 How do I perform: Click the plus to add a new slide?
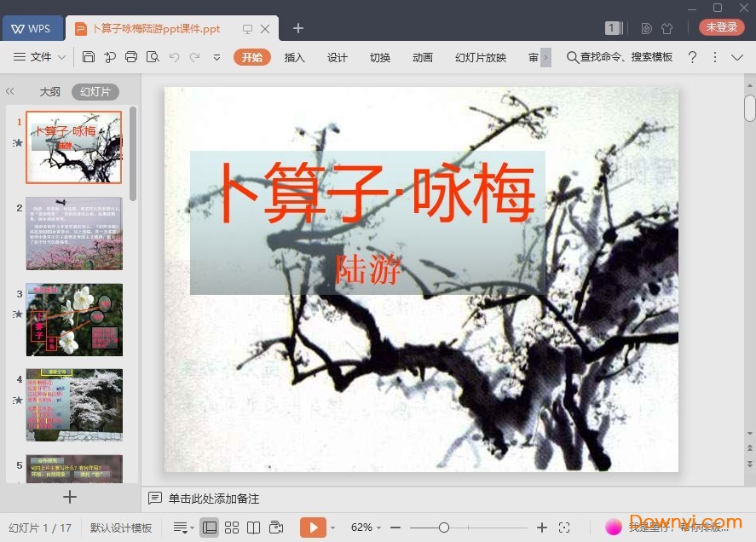(70, 497)
